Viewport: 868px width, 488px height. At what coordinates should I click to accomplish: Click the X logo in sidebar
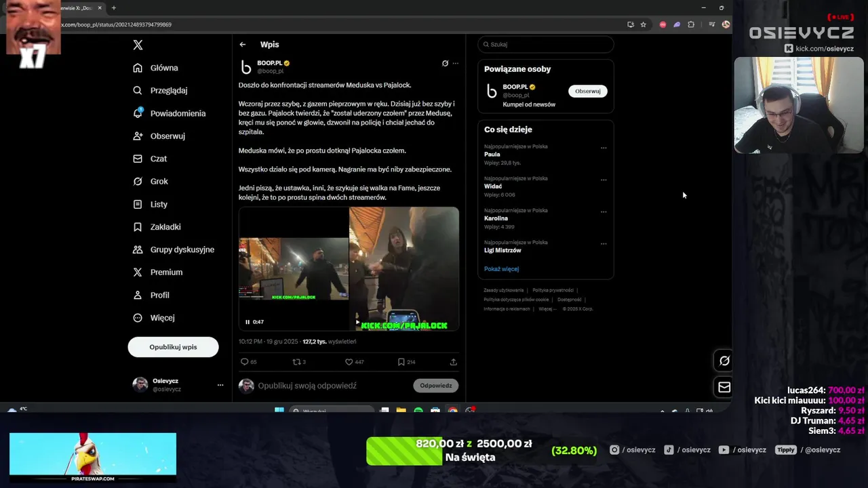(138, 45)
